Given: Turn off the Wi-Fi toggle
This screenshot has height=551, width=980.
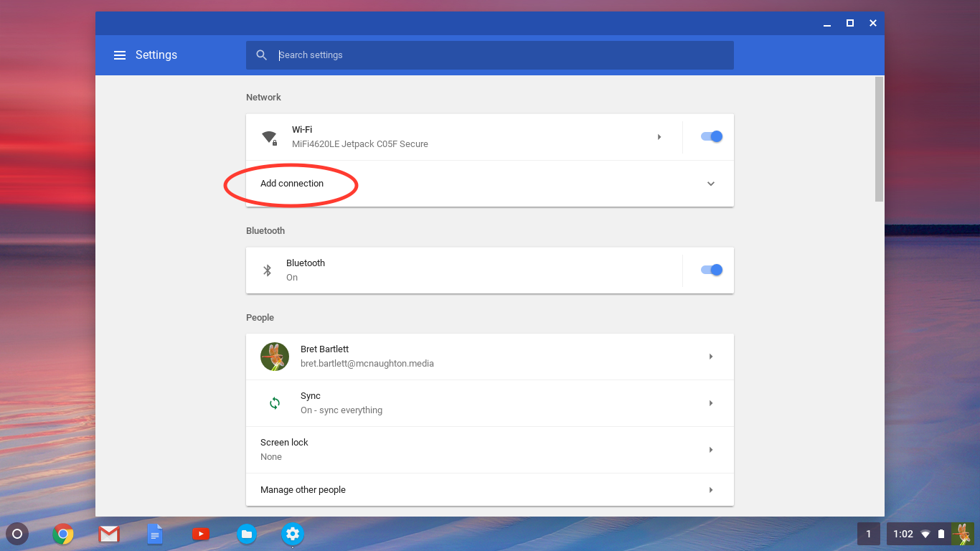Looking at the screenshot, I should [x=711, y=136].
